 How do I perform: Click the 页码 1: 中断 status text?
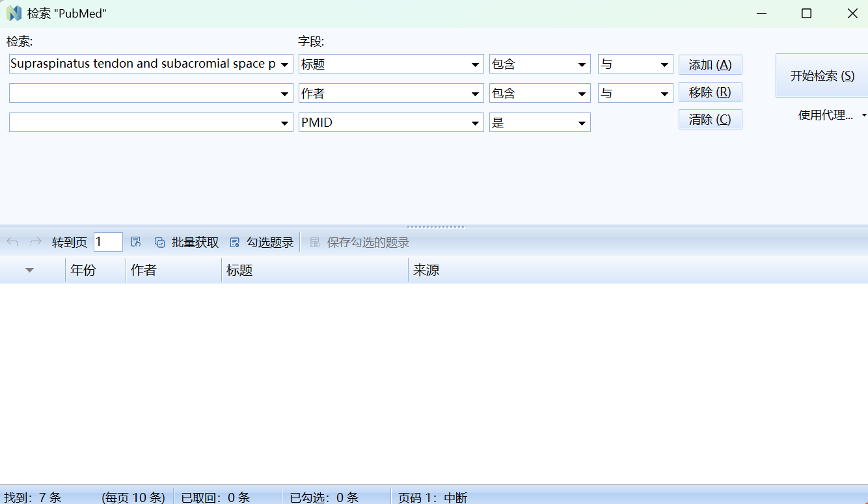pos(433,497)
